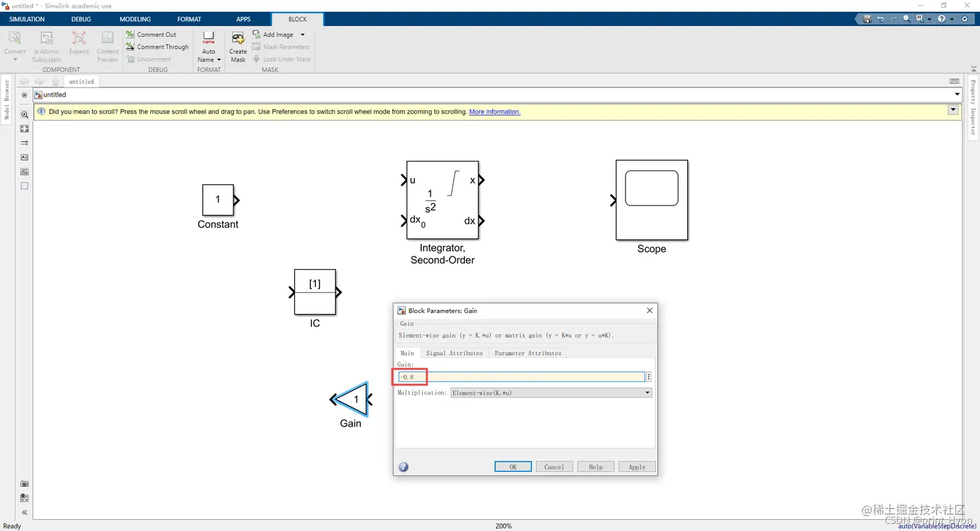Click the Comment Out icon button
Image resolution: width=980 pixels, height=531 pixels.
click(x=130, y=34)
